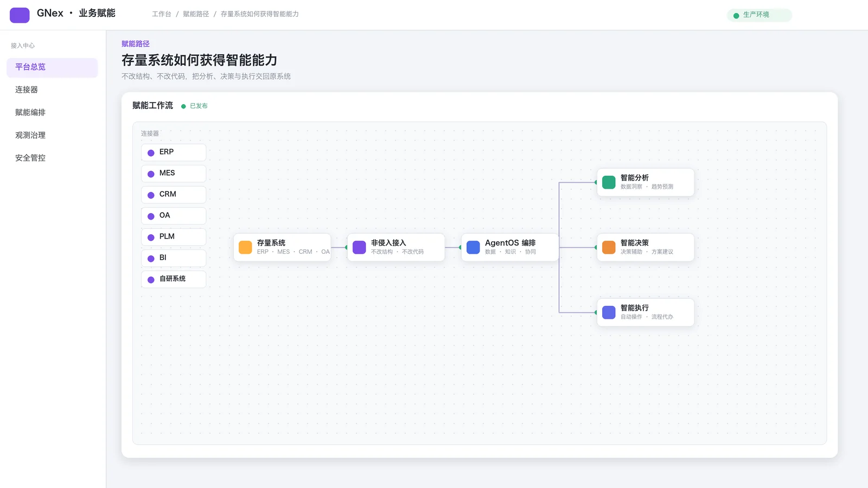The width and height of the screenshot is (868, 488).
Task: Click the 智能执行 node title
Action: (x=635, y=308)
